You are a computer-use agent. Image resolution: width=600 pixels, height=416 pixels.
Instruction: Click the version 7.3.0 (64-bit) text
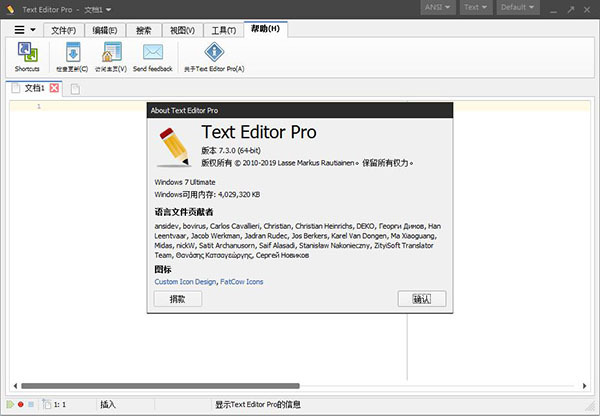click(x=231, y=150)
